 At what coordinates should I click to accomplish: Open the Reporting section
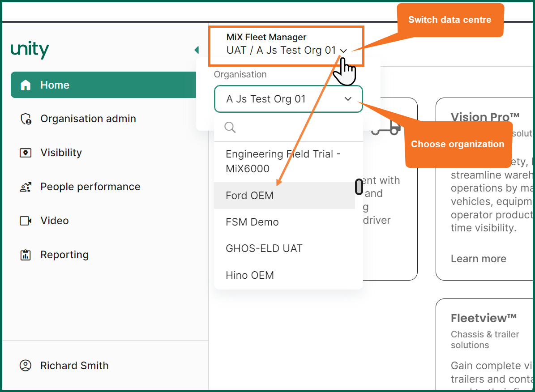coord(64,255)
